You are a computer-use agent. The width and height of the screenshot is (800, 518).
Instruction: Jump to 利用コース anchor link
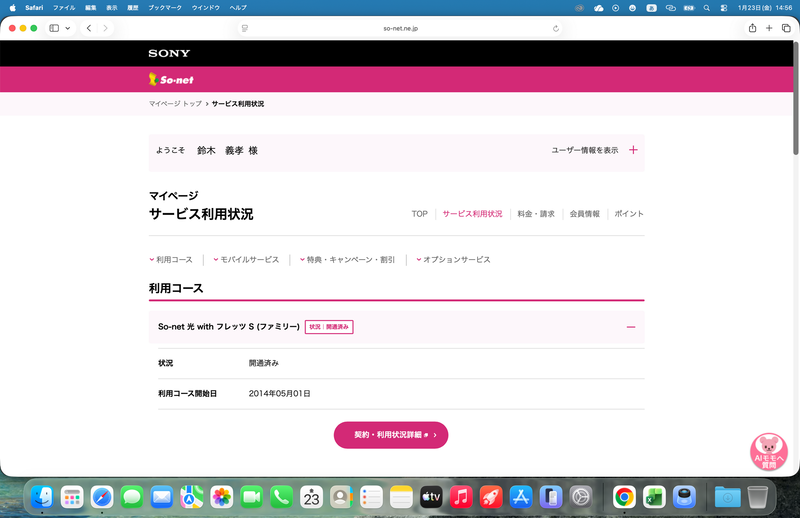(x=171, y=259)
